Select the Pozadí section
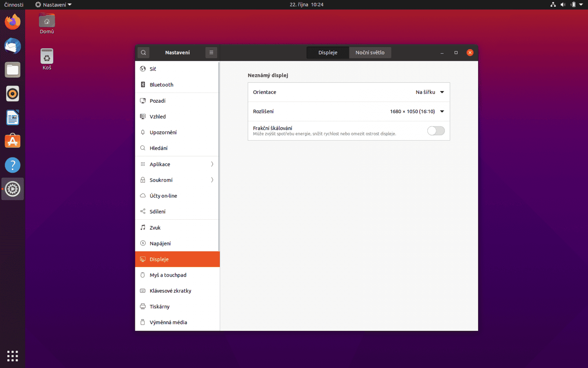 (158, 100)
